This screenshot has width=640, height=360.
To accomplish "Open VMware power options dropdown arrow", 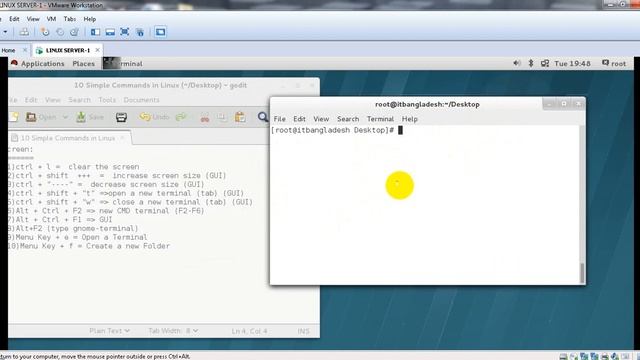I will [5, 32].
